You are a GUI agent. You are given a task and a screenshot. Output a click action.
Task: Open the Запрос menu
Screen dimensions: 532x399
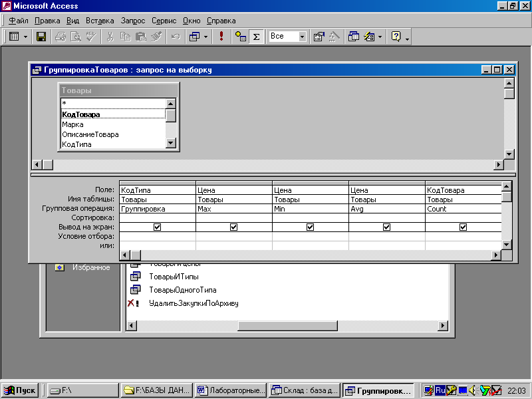pos(132,21)
